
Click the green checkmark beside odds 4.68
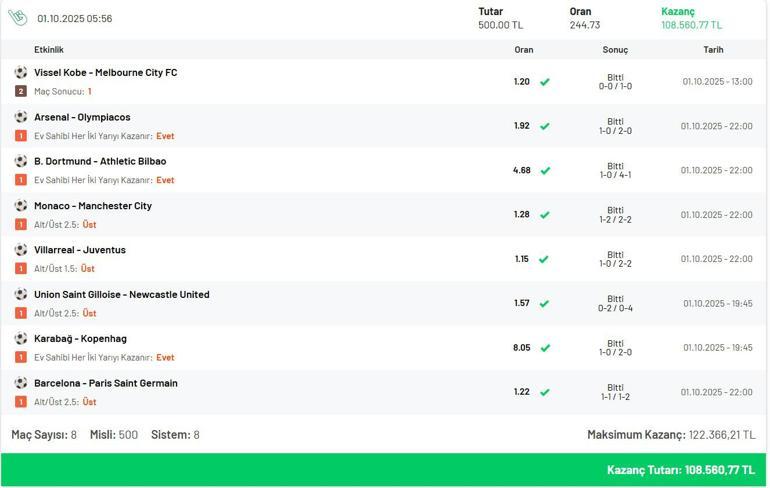[545, 171]
